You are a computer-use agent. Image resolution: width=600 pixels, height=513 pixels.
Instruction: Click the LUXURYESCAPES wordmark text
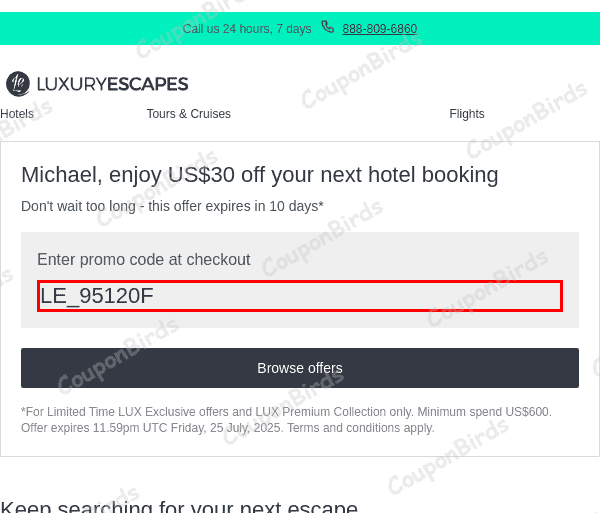[112, 84]
